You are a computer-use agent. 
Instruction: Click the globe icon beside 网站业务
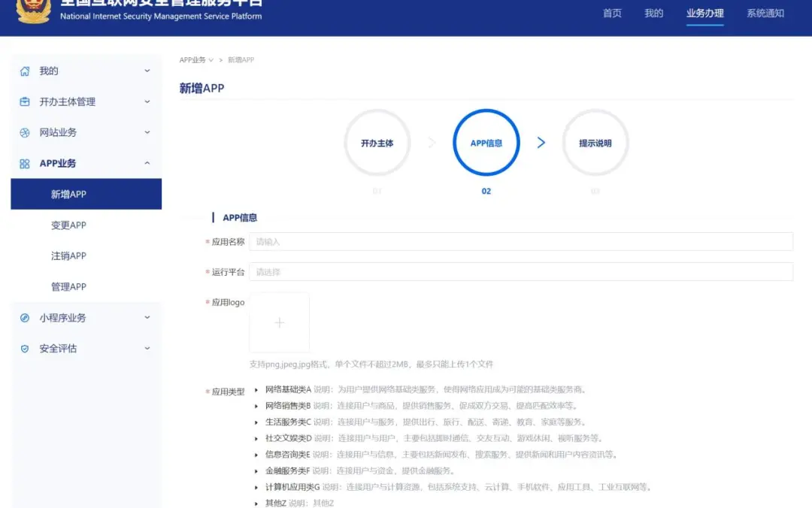pos(25,132)
